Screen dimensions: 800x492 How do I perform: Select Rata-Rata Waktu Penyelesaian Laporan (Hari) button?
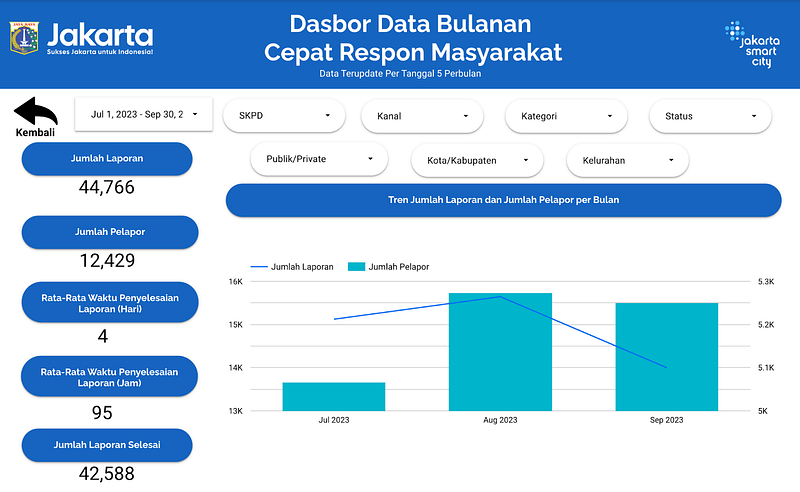(x=110, y=303)
